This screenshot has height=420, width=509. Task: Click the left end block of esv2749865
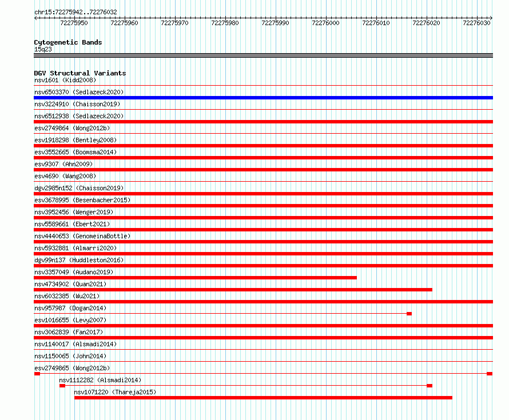pos(37,374)
